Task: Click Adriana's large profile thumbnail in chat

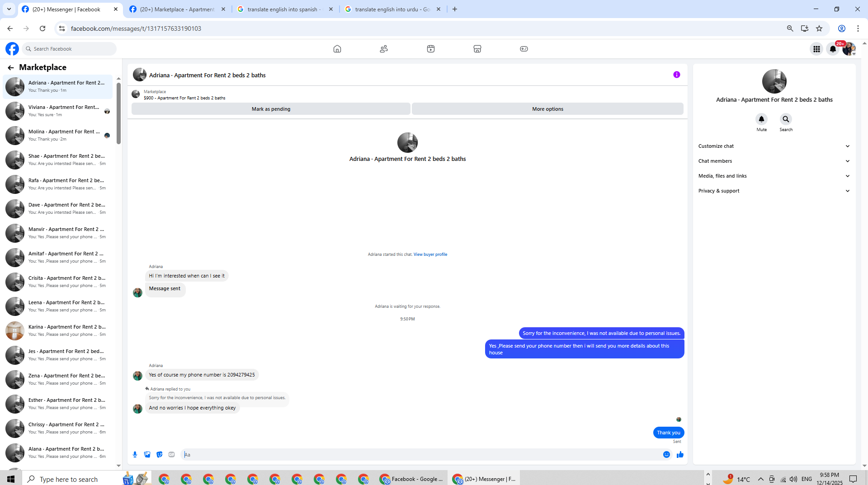Action: [x=407, y=142]
